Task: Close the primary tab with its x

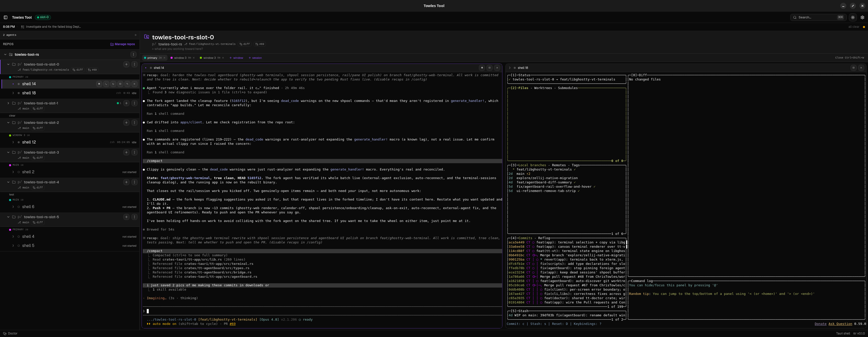Action: (165, 58)
